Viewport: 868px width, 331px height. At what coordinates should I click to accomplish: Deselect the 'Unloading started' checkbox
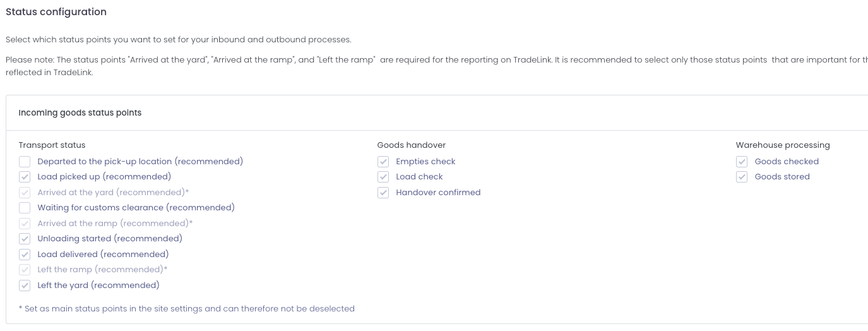point(25,239)
